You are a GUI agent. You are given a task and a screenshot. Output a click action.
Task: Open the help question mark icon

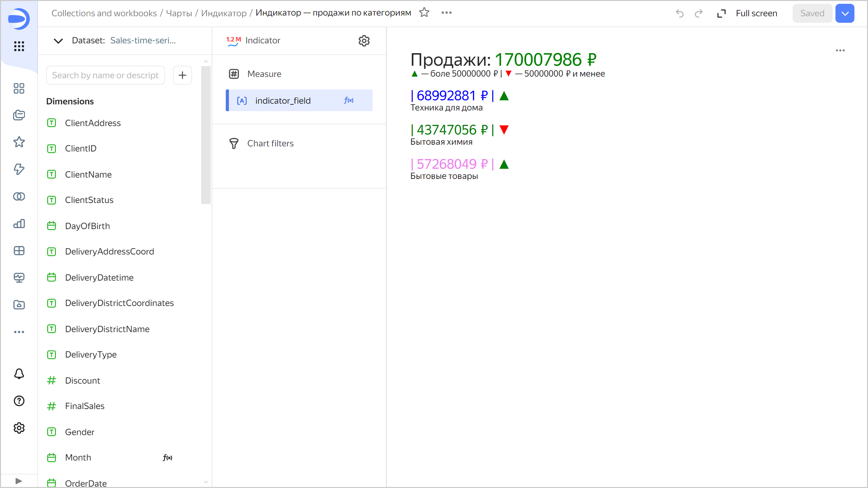tap(19, 401)
